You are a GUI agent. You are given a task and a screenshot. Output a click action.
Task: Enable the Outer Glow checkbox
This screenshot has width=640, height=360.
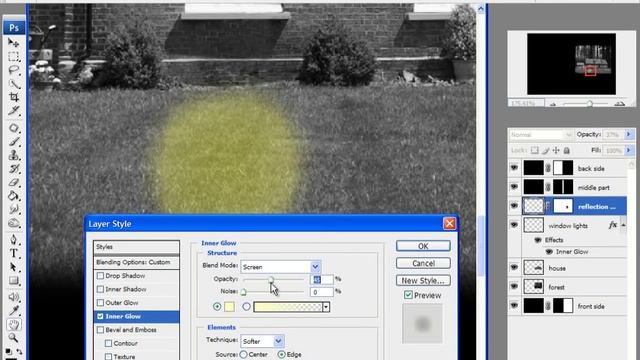click(100, 303)
